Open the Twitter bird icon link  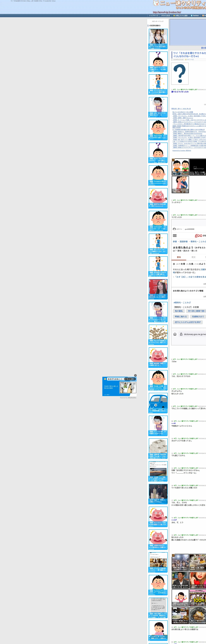point(192,15)
